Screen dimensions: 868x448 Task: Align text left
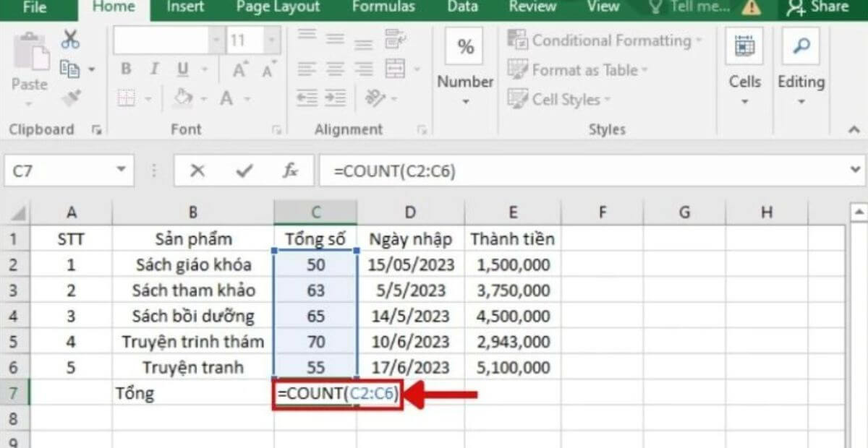pyautogui.click(x=307, y=69)
